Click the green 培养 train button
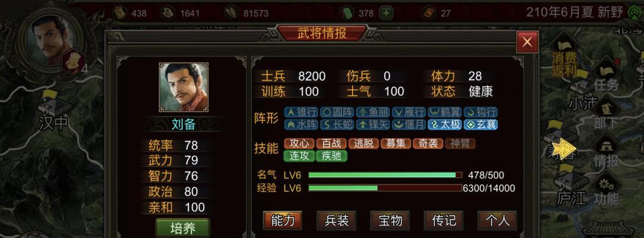 click(x=183, y=228)
